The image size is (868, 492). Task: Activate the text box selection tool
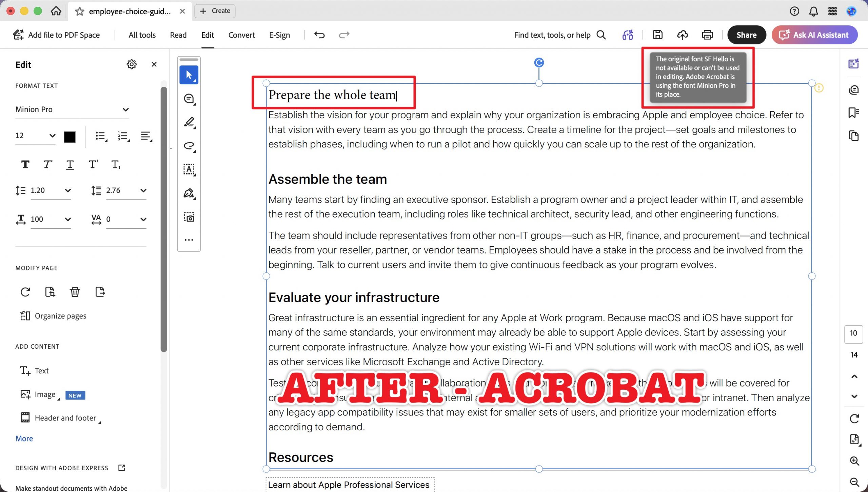click(x=189, y=169)
